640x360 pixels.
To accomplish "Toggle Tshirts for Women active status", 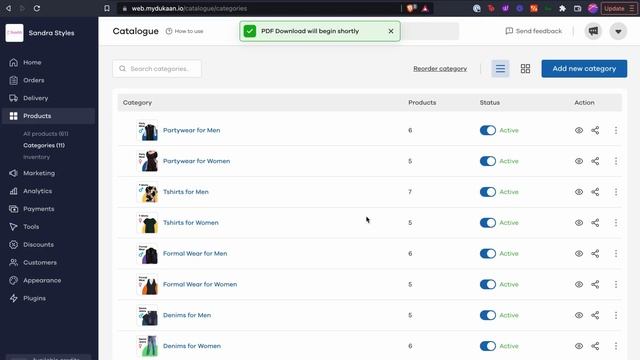I will (x=488, y=223).
